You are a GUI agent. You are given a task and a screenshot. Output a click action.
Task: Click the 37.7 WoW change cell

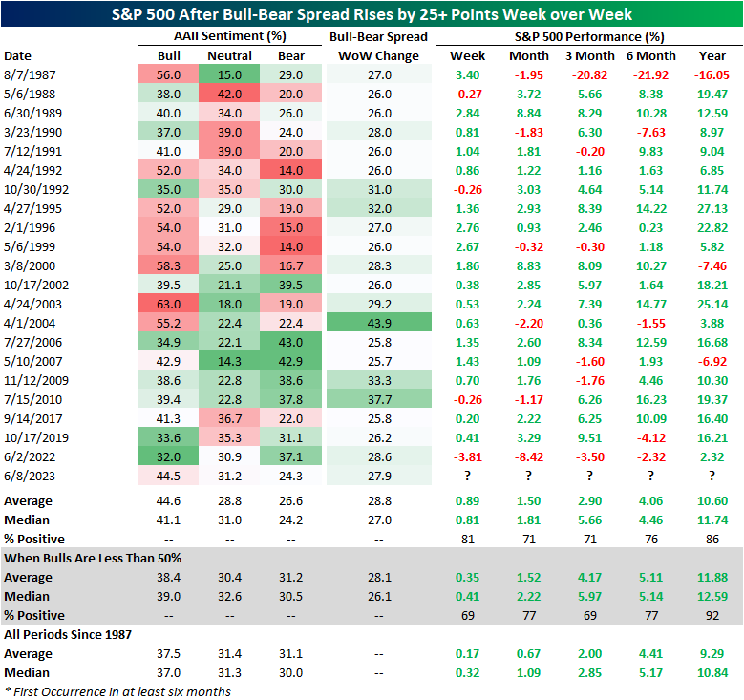(379, 399)
